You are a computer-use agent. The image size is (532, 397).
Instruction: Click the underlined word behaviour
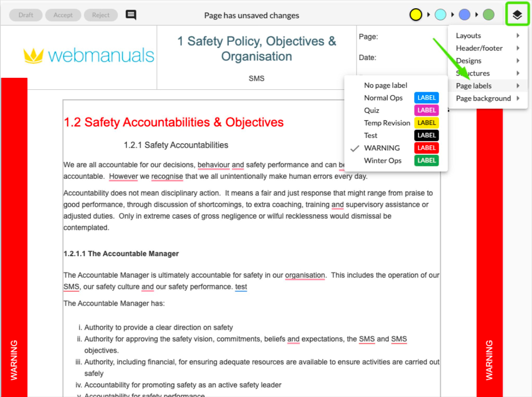(213, 165)
